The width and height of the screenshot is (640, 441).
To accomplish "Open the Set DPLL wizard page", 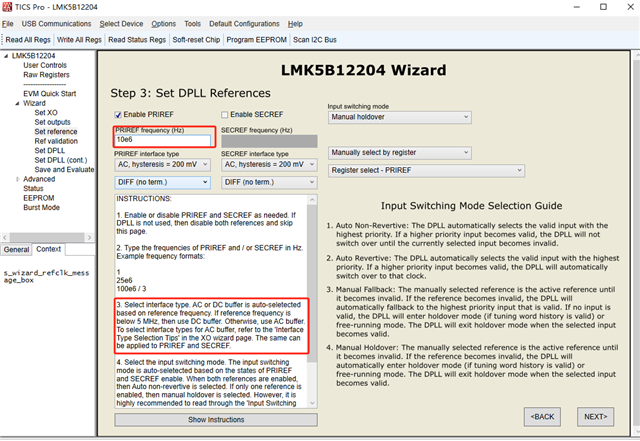I will tap(49, 151).
